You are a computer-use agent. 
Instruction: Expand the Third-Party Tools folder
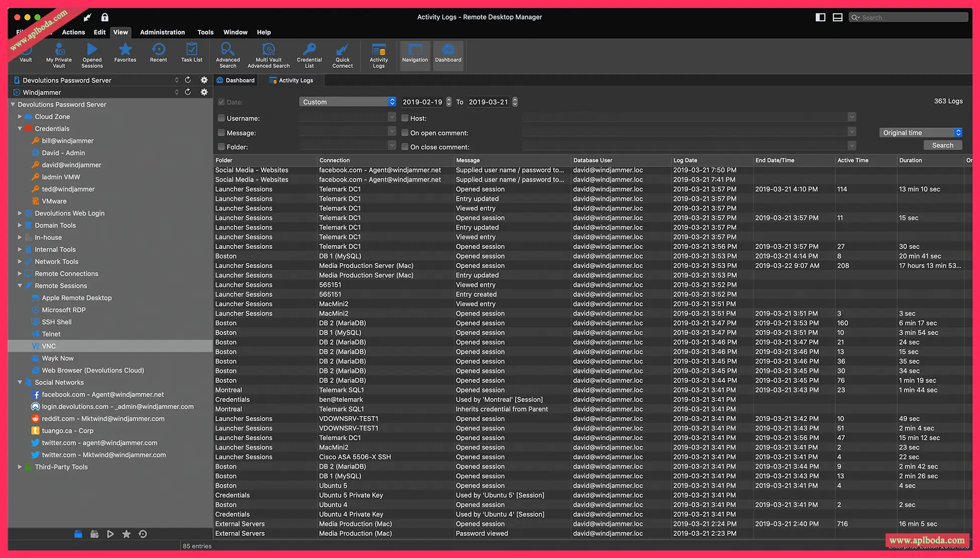[20, 467]
